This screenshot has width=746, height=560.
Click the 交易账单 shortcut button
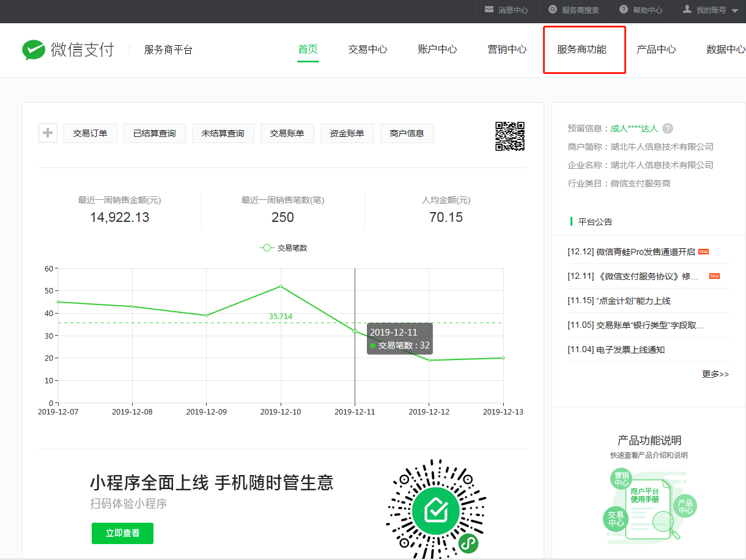point(287,133)
